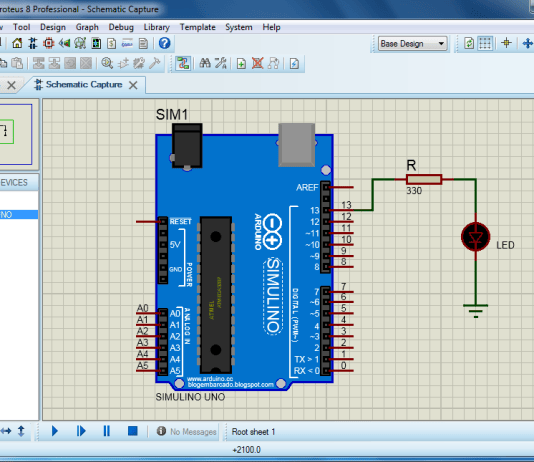
Task: Click the Remove Sheet red X icon
Action: pyautogui.click(x=257, y=63)
